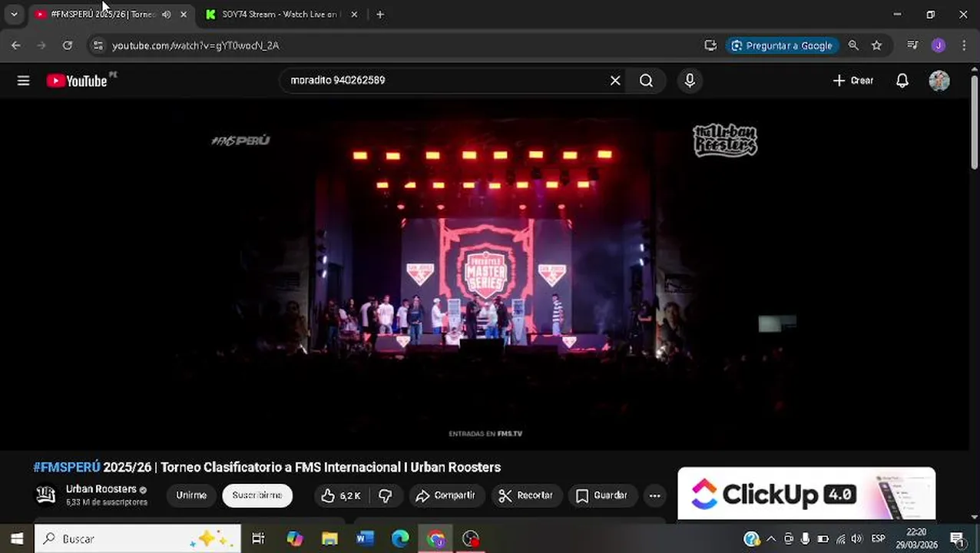Close the #FMSPERÚ tab
Viewport: 980px width, 553px height.
(184, 15)
